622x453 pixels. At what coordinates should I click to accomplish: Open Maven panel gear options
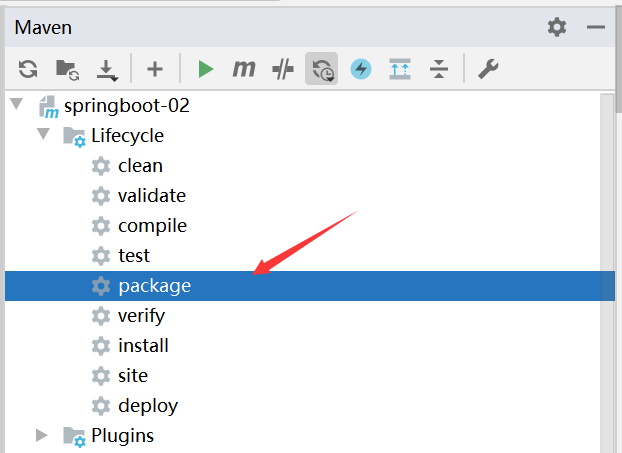click(x=557, y=27)
